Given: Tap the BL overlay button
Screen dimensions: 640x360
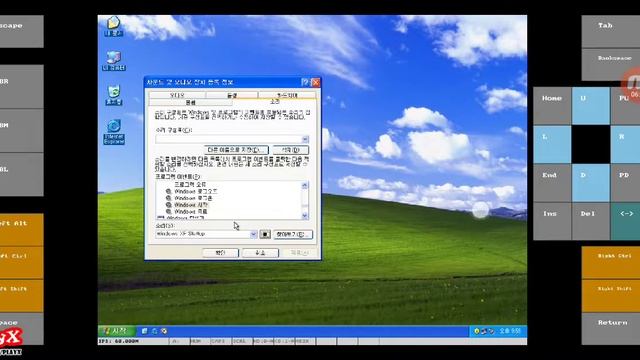Looking at the screenshot, I should click(22, 175).
